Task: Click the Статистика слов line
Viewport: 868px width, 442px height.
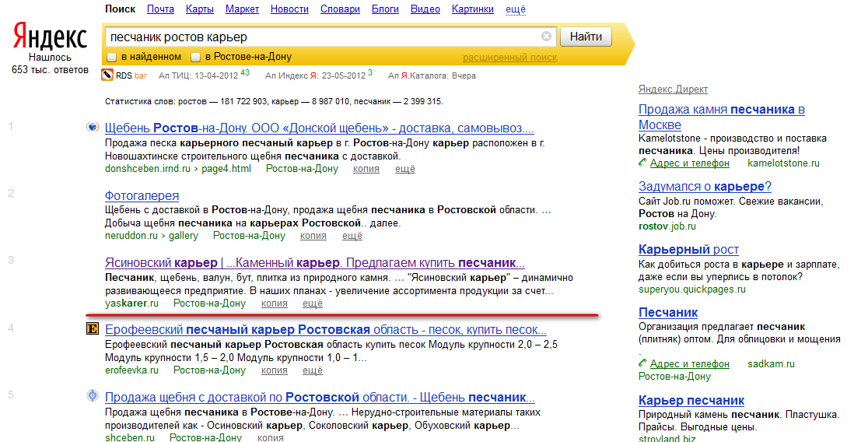Action: click(274, 101)
